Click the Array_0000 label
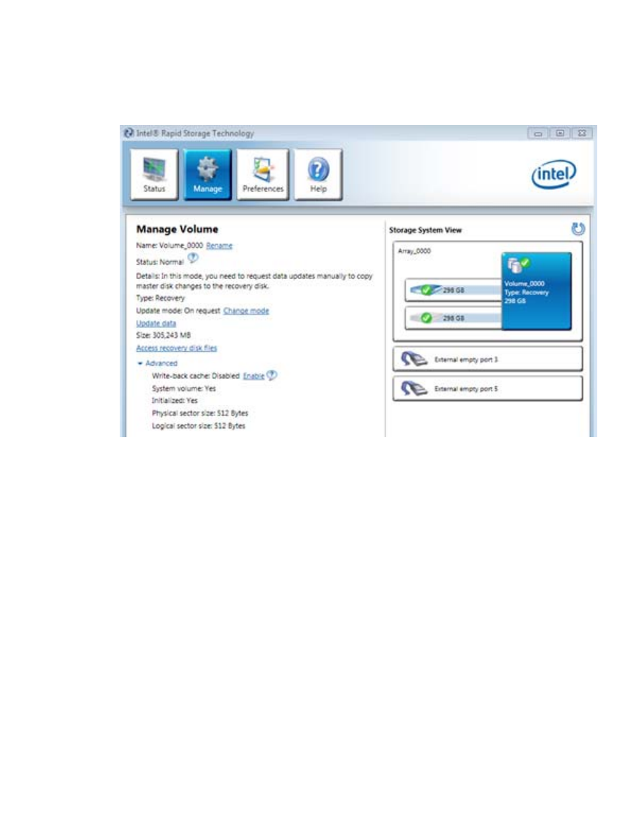The width and height of the screenshot is (631, 840). [x=414, y=251]
